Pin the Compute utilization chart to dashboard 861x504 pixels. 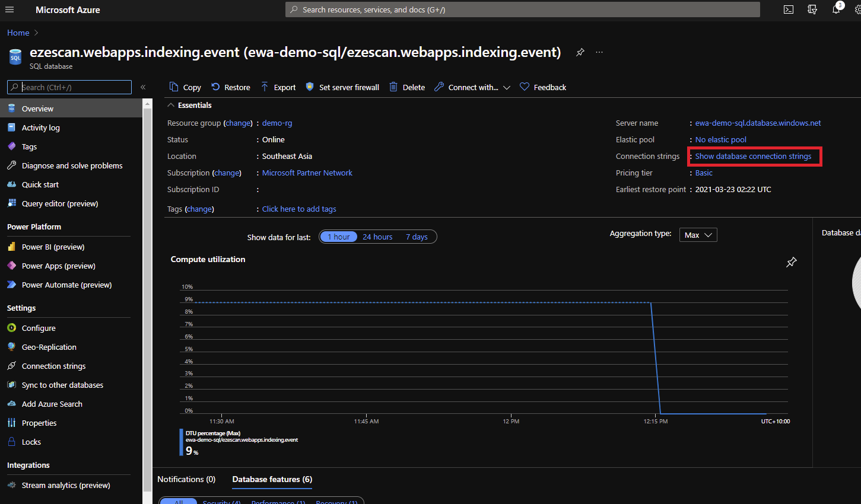(x=791, y=262)
